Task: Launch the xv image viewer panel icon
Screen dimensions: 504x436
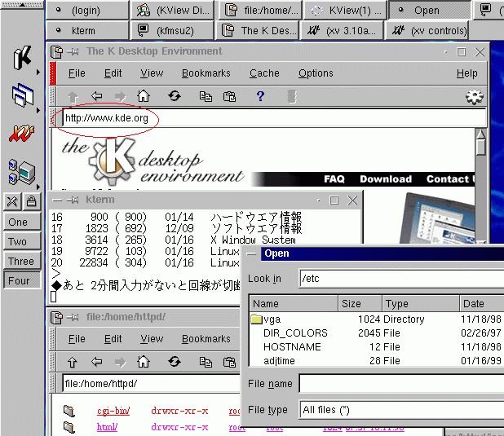Action: pos(21,134)
